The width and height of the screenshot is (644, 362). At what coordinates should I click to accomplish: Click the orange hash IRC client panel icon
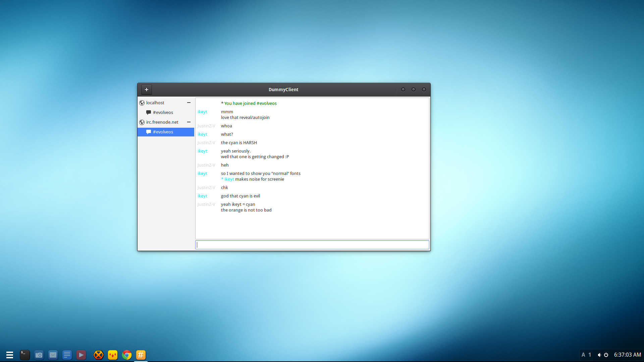[x=141, y=355]
